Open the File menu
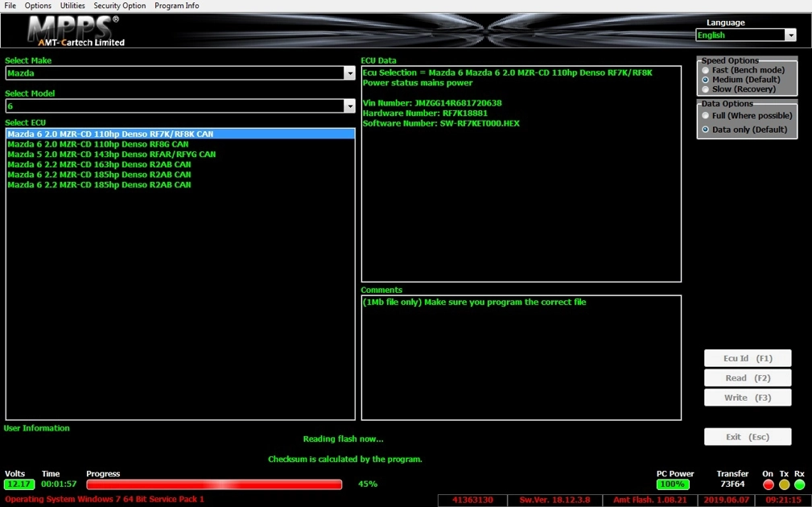 10,6
